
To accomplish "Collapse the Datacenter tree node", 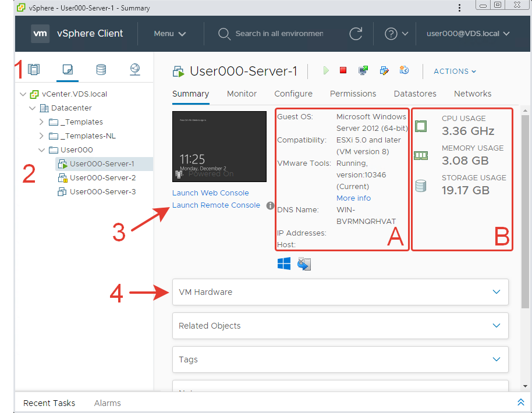I will pyautogui.click(x=32, y=108).
